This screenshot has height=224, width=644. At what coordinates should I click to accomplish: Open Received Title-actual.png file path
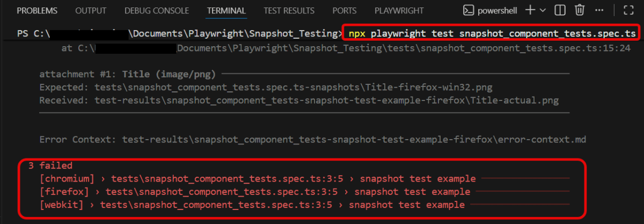tap(327, 100)
